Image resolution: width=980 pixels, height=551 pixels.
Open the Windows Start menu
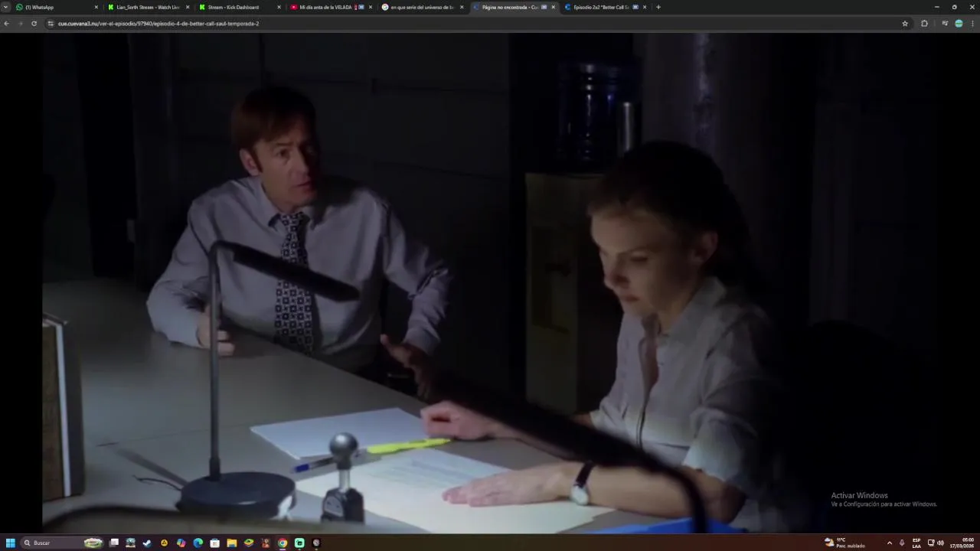coord(10,543)
